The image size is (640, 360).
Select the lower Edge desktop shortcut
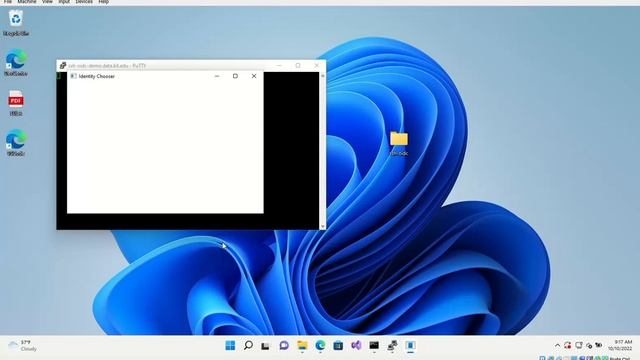coord(16,143)
